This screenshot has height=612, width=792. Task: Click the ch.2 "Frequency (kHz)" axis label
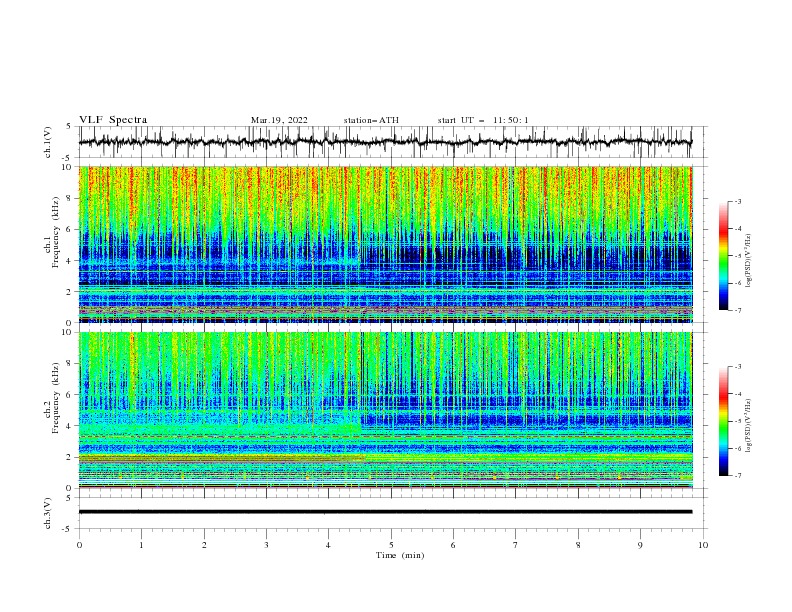(56, 398)
